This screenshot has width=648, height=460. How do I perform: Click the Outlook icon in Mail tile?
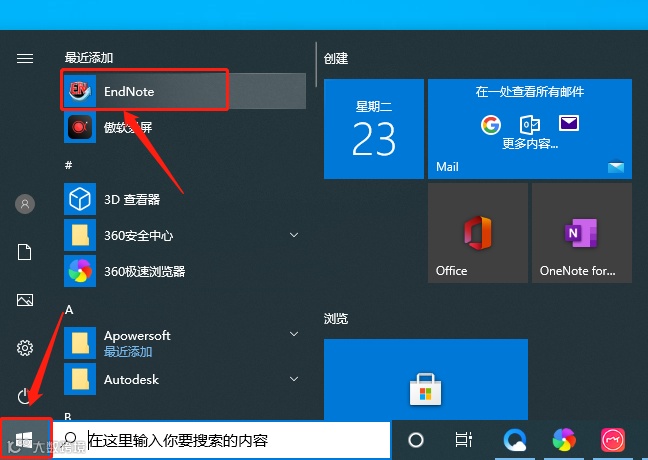[530, 124]
